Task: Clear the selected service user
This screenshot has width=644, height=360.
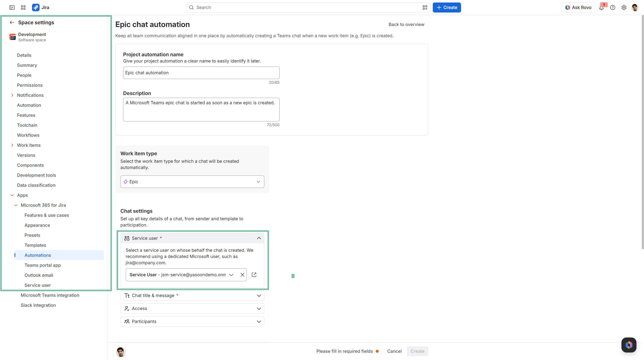Action: (x=242, y=275)
